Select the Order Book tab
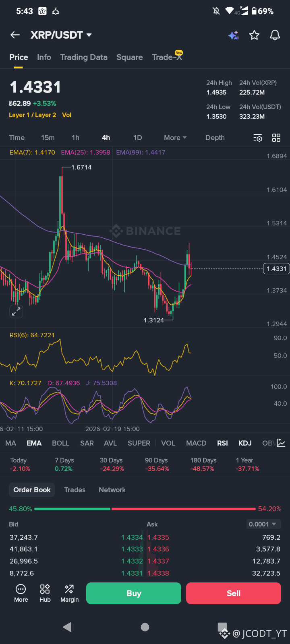 32,490
